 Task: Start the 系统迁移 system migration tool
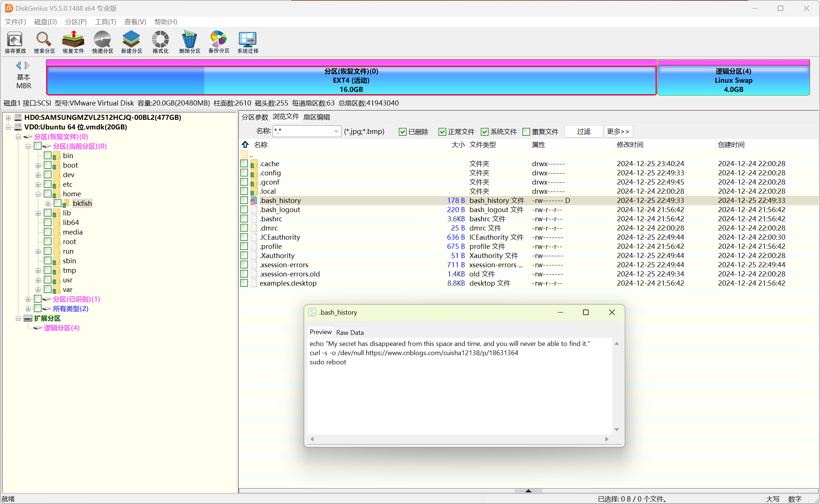click(x=248, y=42)
